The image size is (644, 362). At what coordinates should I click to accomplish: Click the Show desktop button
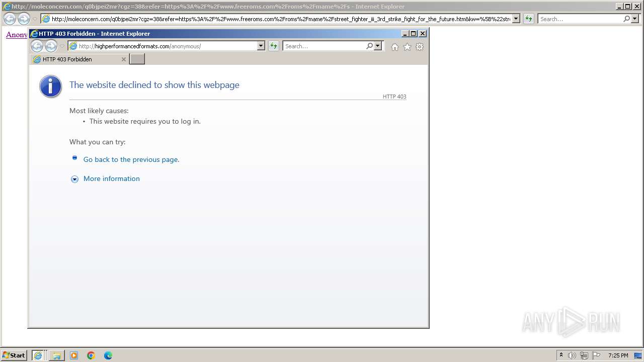click(x=638, y=355)
